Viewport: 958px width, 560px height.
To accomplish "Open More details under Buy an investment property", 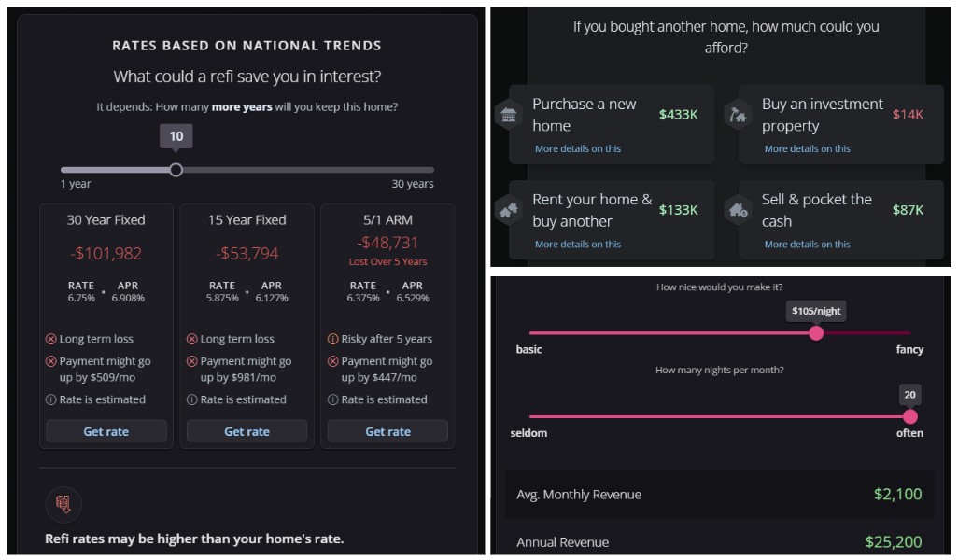I will click(x=807, y=149).
